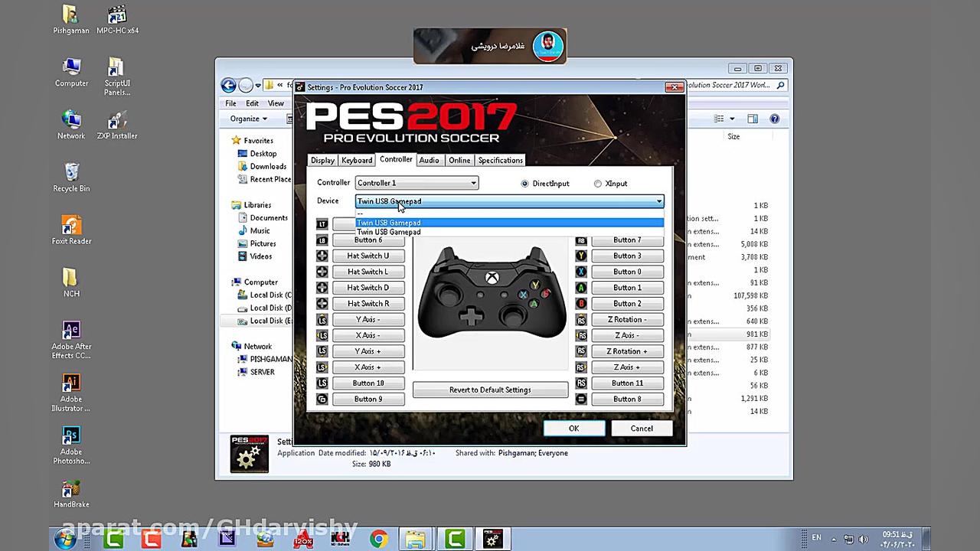Click the taskbar clock
This screenshot has height=551, width=980.
tap(898, 540)
